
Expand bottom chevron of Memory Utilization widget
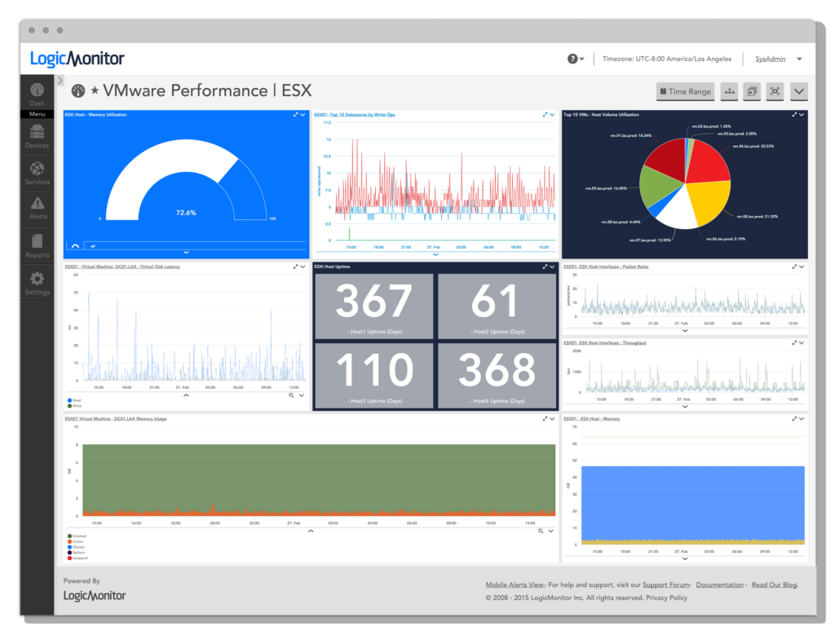186,252
